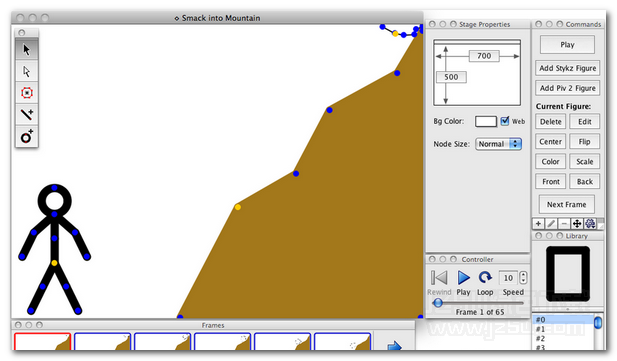Send figure to Back
The height and width of the screenshot is (361, 617).
(584, 181)
